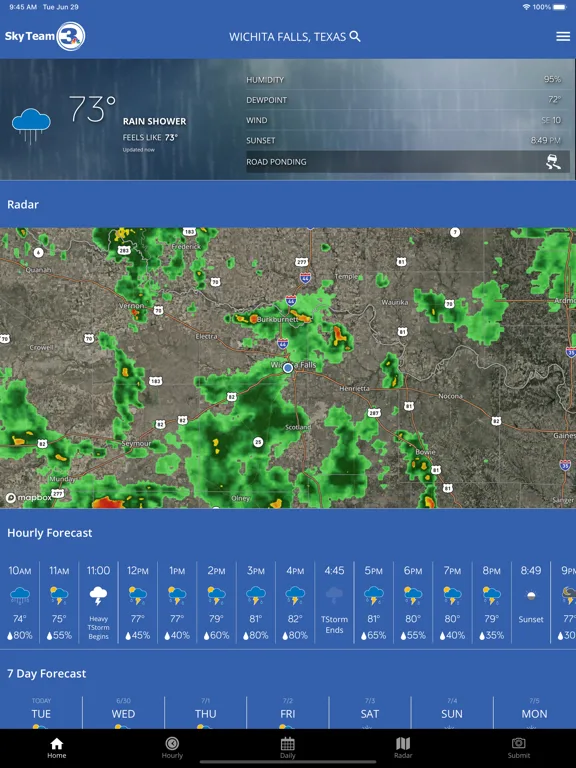Viewport: 576px width, 768px height.
Task: Tap the 12PM weather icon
Action: click(138, 596)
